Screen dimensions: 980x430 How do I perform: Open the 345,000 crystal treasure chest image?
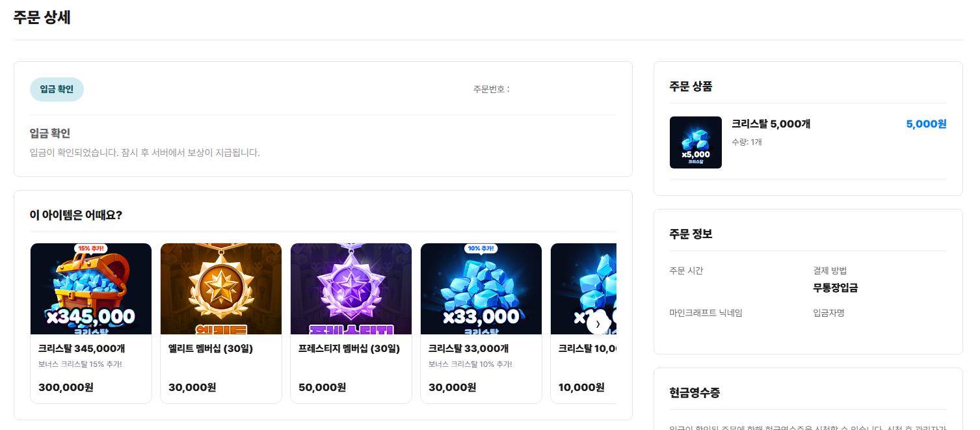click(x=91, y=289)
